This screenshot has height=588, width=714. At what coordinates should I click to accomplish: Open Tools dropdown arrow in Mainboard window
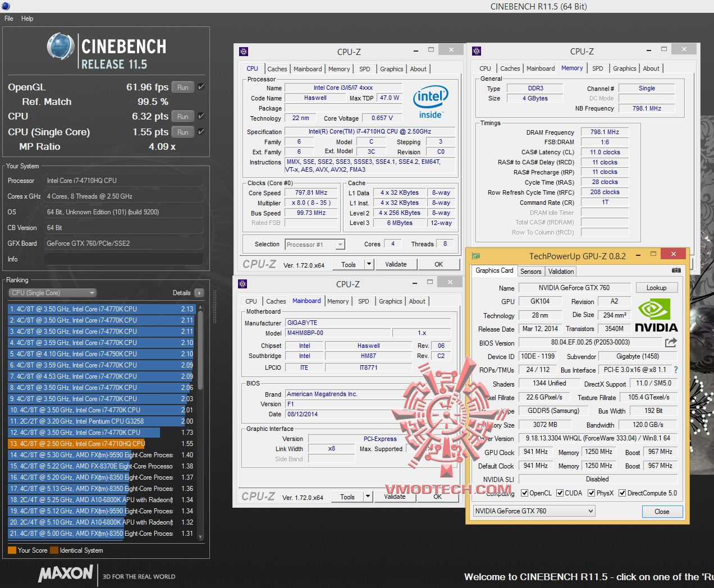click(x=368, y=497)
